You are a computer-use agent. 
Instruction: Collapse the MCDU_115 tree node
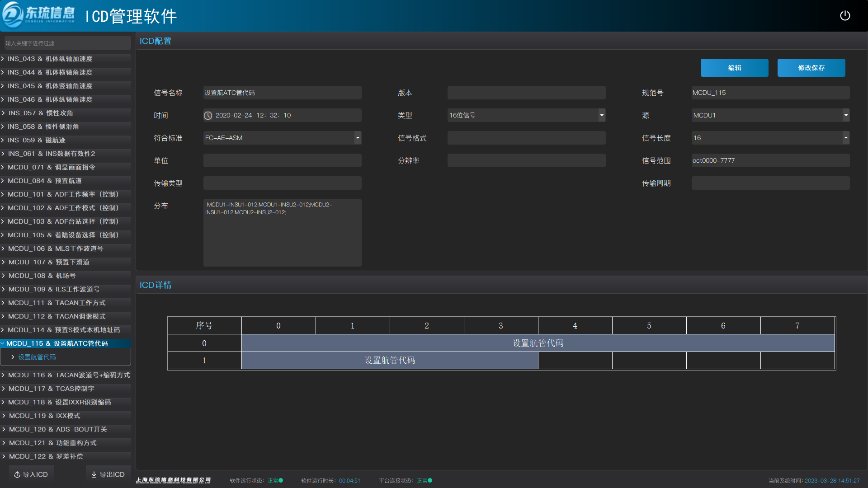[x=3, y=343]
